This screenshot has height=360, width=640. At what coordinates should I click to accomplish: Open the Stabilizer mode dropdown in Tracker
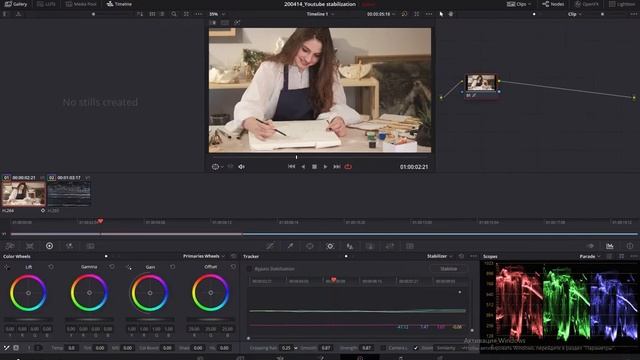point(440,256)
